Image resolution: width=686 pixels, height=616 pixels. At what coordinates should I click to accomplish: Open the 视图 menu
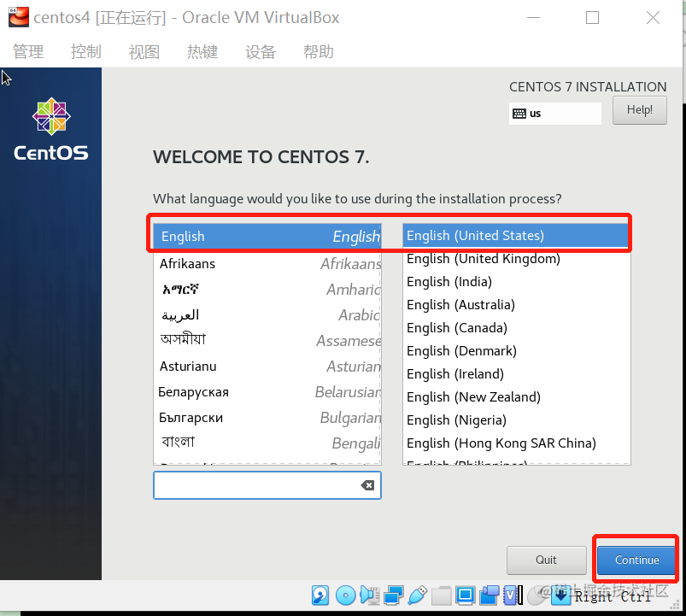point(144,51)
